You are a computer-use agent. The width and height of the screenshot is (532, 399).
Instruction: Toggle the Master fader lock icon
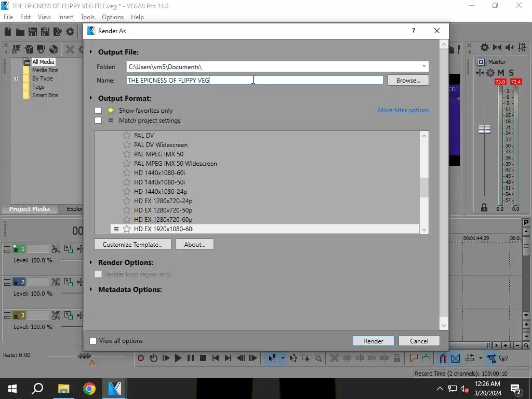(x=484, y=208)
